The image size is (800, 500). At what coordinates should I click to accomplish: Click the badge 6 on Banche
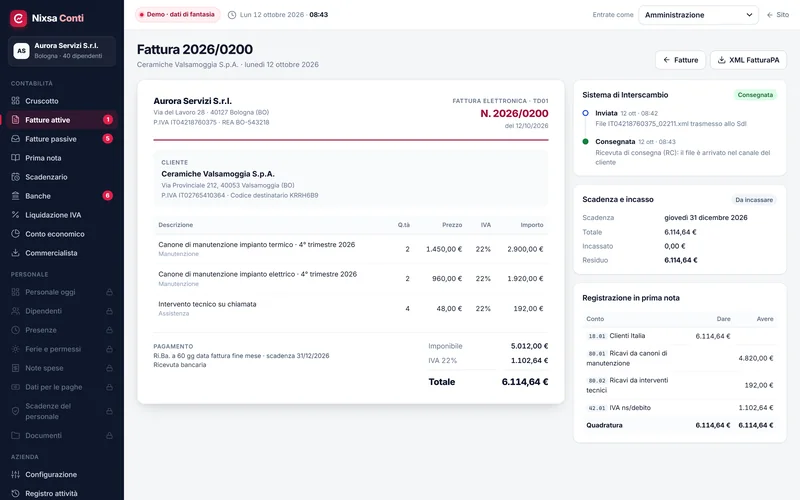click(108, 196)
